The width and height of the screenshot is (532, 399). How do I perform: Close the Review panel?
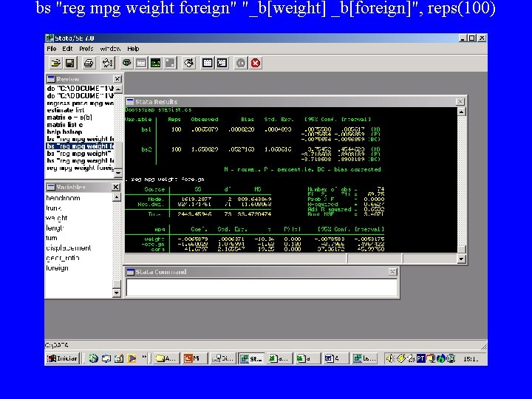[117, 79]
